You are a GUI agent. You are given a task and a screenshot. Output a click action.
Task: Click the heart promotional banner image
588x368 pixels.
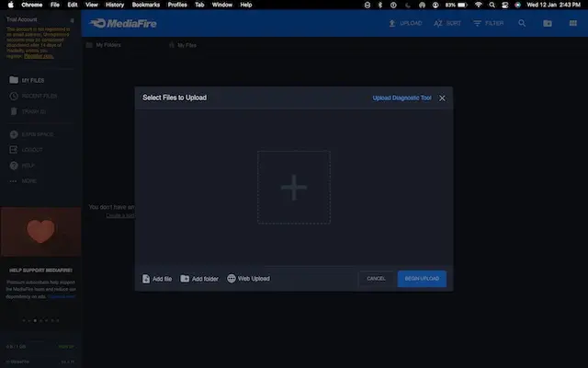pyautogui.click(x=40, y=231)
